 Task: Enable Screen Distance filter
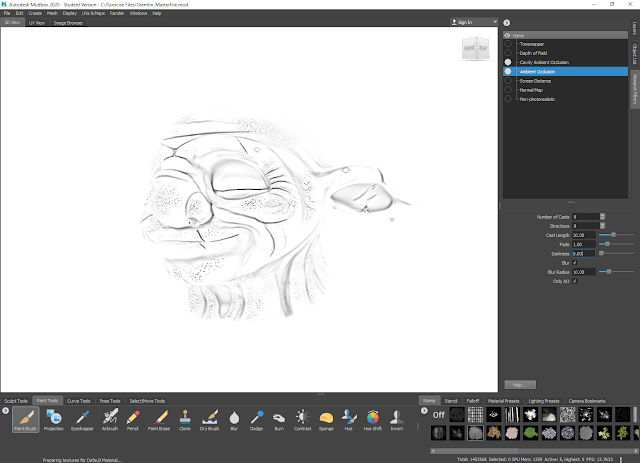point(508,80)
